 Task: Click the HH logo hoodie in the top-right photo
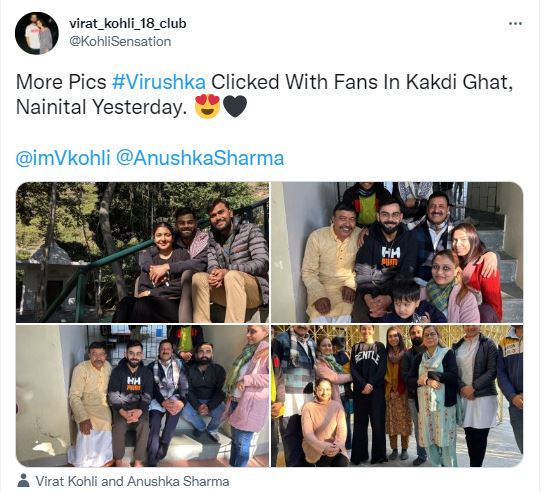[389, 257]
